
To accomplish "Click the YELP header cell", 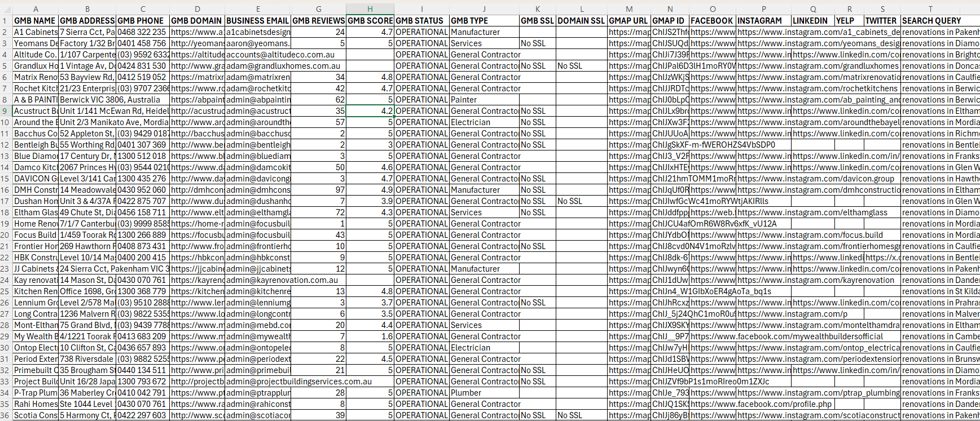I will [849, 21].
